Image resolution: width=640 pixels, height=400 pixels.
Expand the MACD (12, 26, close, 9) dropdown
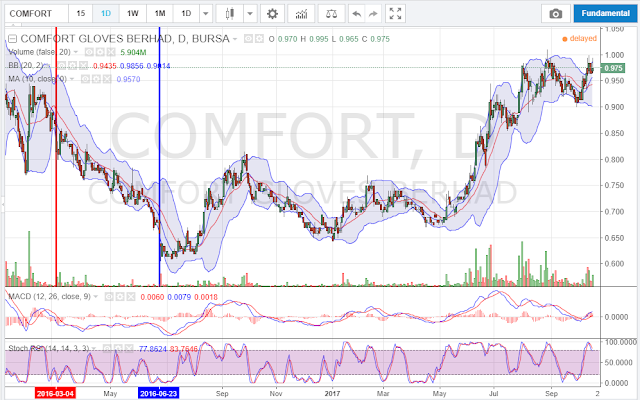click(x=96, y=297)
